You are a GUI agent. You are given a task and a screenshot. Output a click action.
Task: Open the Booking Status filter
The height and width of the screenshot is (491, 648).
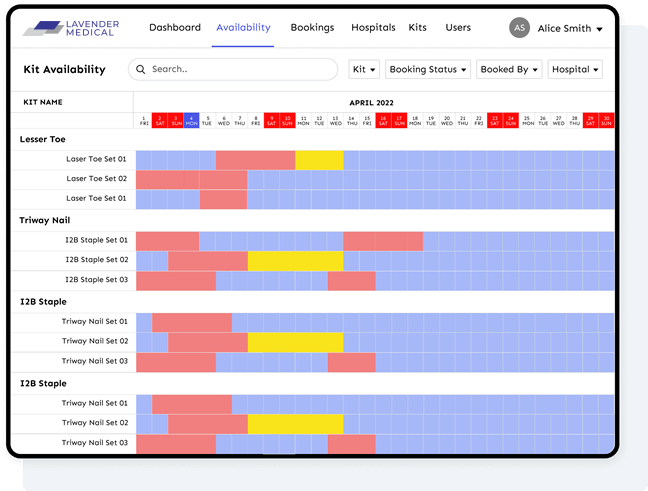[427, 70]
